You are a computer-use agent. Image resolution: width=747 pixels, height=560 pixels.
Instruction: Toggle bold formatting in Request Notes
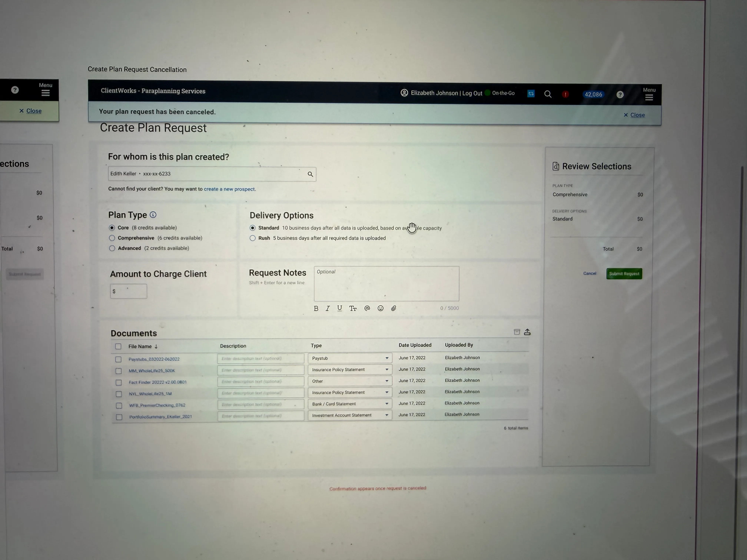tap(316, 308)
